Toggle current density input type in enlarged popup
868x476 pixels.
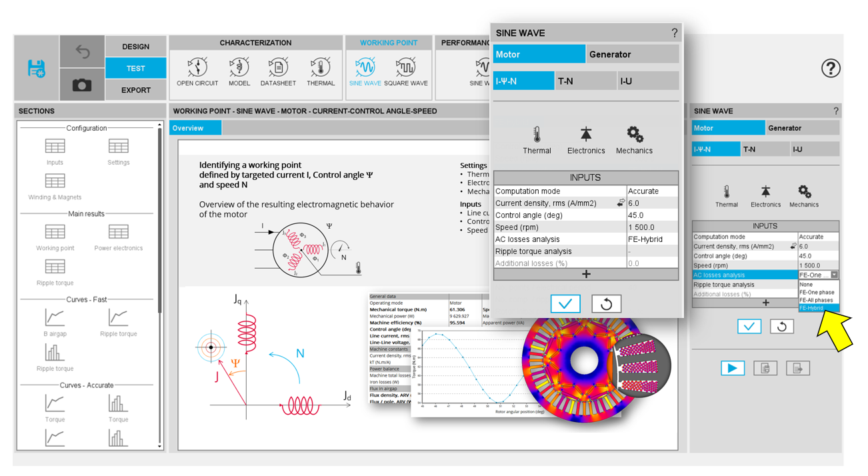tap(621, 203)
